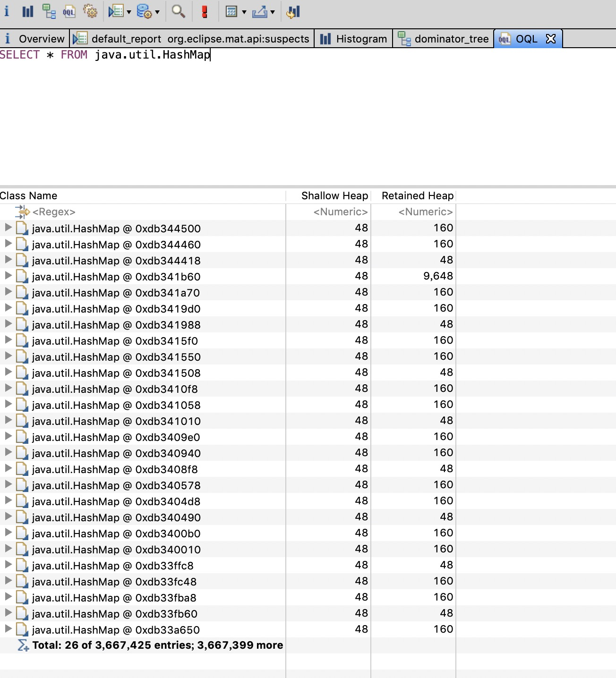This screenshot has width=616, height=678.
Task: Open the dominator tree toolbar icon
Action: tap(49, 11)
